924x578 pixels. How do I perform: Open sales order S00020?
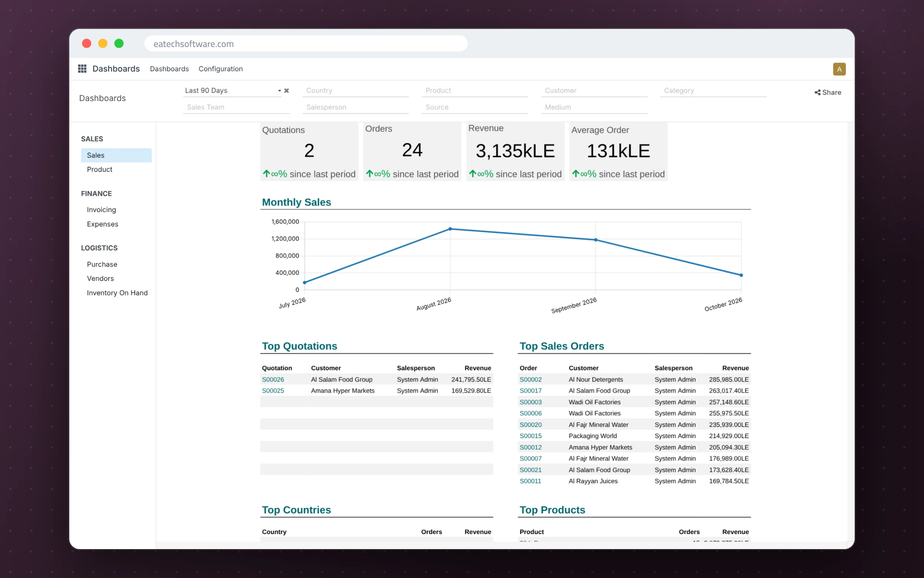[531, 425]
